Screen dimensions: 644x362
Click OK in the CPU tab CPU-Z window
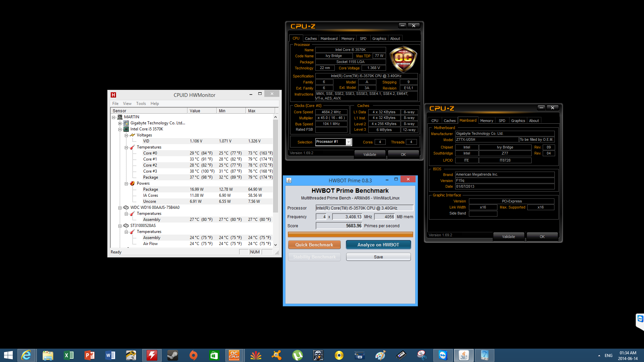click(x=403, y=155)
